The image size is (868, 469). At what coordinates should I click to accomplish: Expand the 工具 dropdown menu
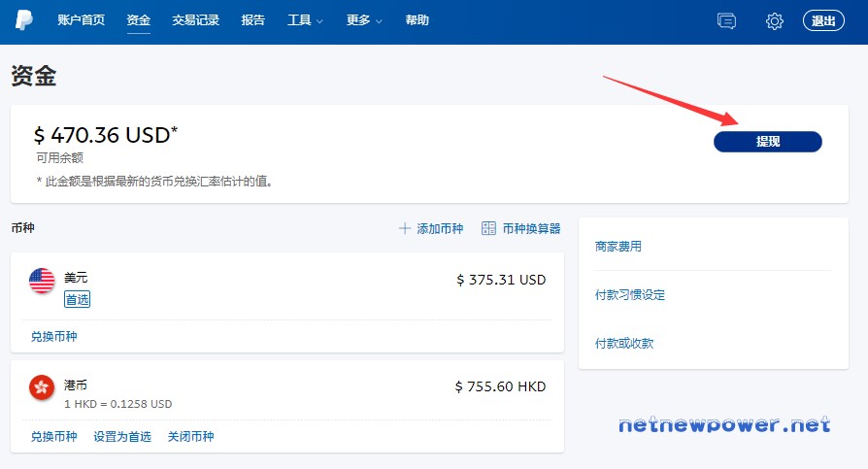point(305,20)
